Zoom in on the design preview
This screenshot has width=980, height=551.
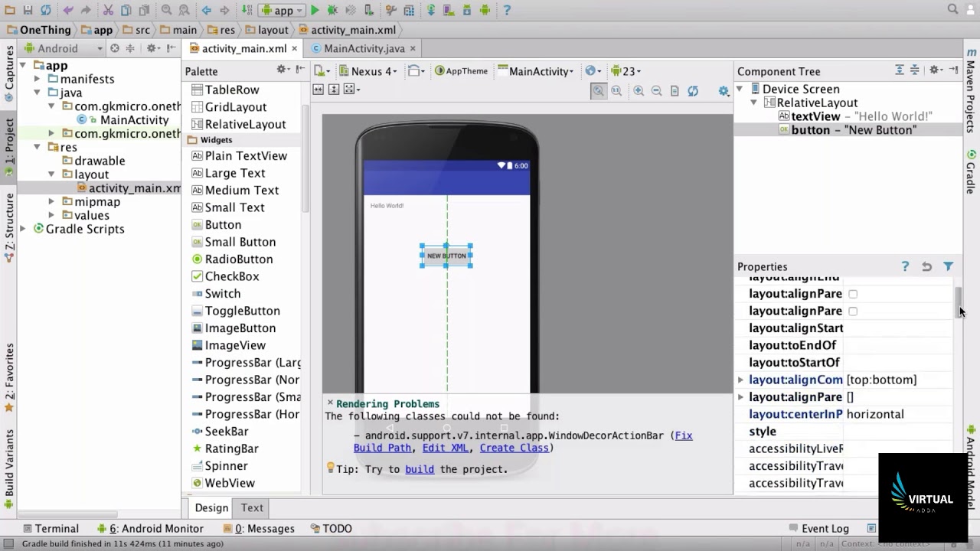pos(639,90)
